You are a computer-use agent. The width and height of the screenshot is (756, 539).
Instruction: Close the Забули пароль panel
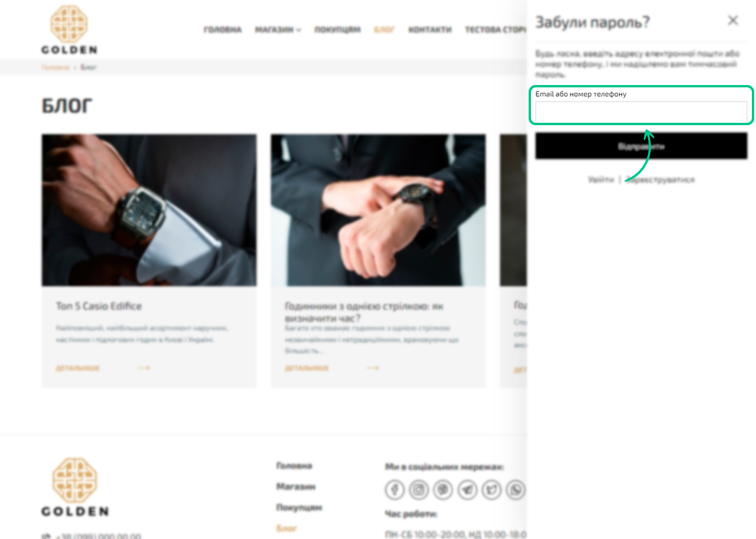point(733,21)
